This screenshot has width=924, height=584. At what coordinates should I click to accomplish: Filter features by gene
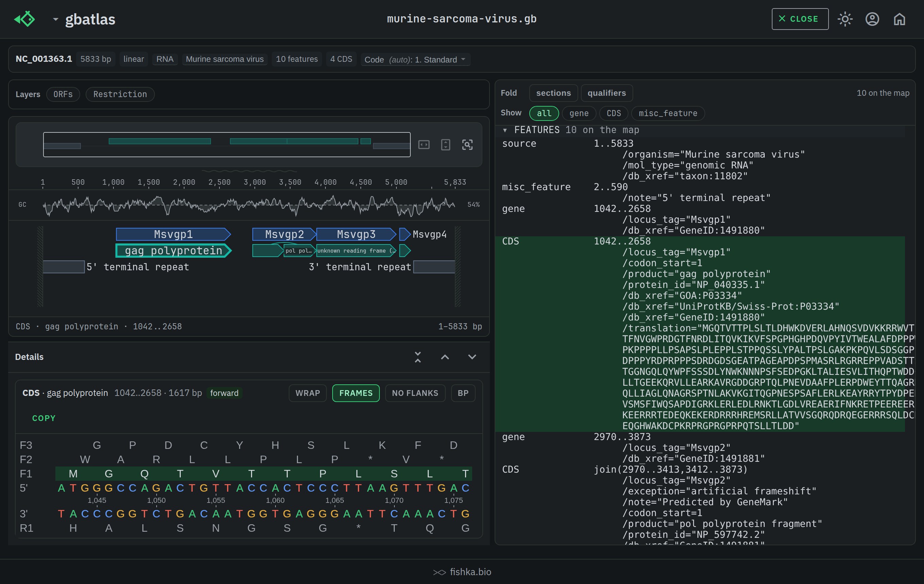pyautogui.click(x=579, y=113)
